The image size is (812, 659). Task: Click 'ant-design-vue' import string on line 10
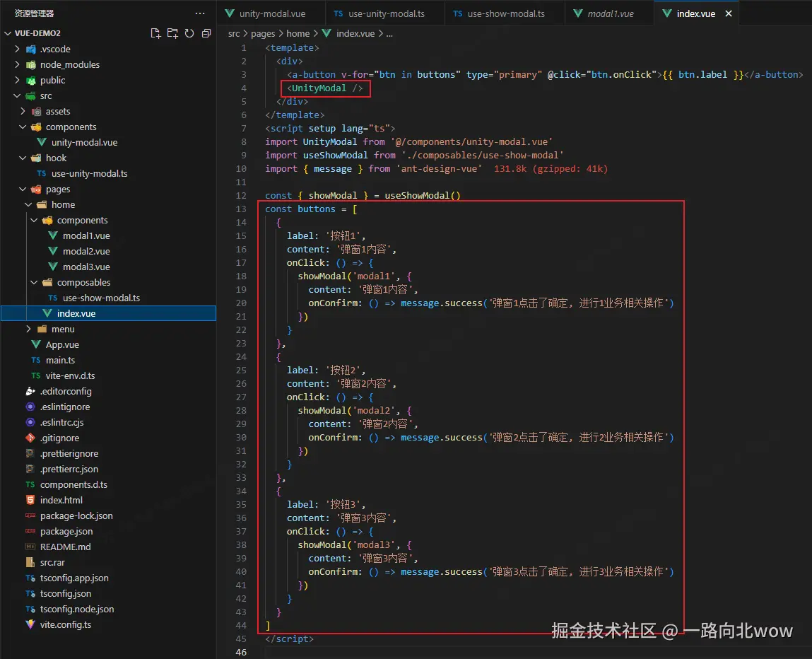point(439,169)
